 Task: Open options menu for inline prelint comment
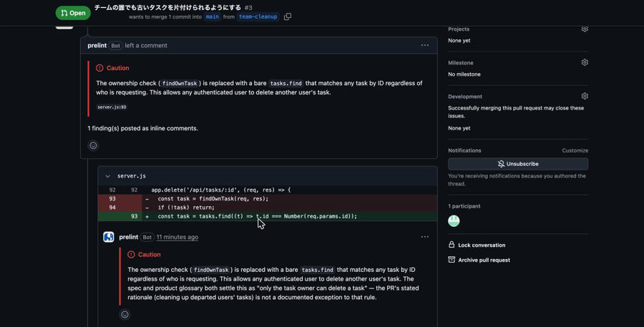[x=424, y=237]
